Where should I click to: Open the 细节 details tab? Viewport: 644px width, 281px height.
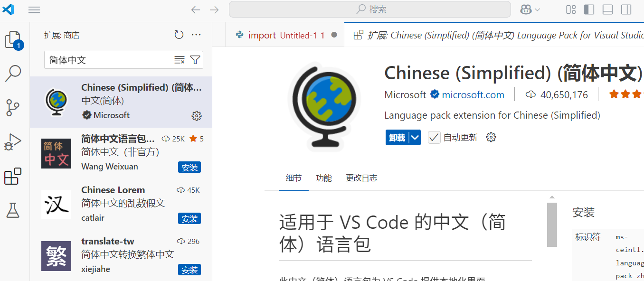tap(294, 178)
